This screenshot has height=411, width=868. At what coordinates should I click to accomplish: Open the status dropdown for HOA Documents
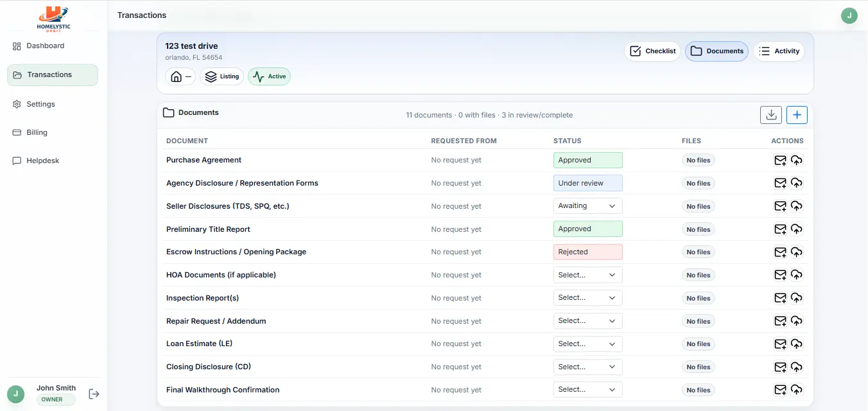pyautogui.click(x=587, y=274)
